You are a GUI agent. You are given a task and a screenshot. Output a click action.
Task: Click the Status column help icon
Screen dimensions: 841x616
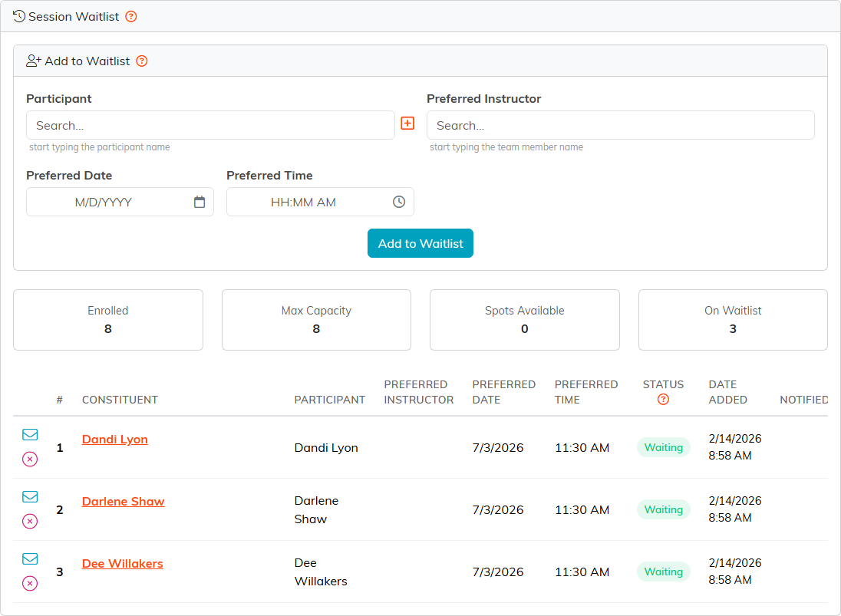tap(664, 400)
